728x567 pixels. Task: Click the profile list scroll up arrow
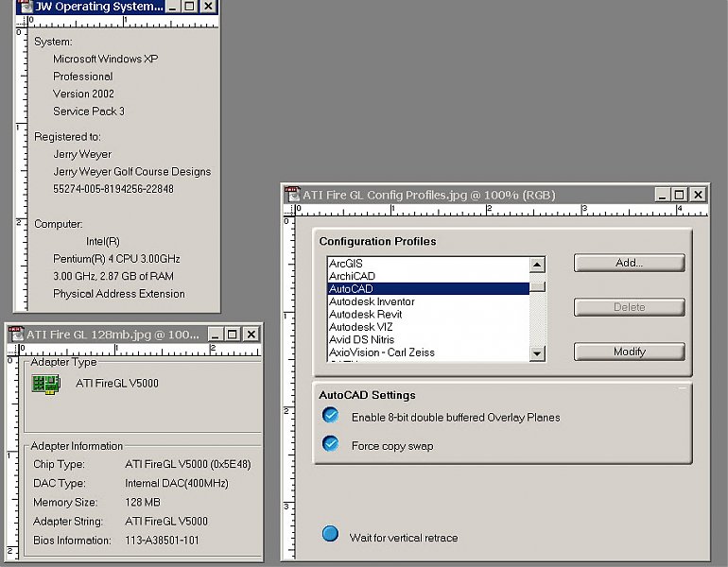537,265
